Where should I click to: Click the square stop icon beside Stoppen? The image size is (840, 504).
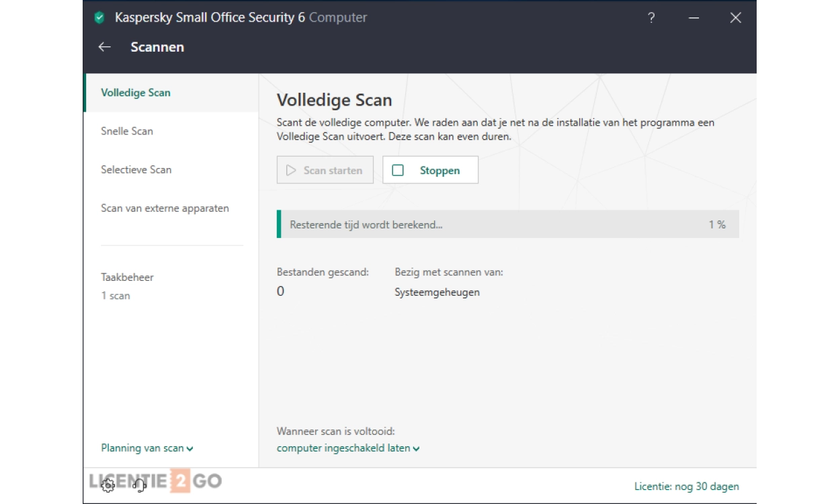[x=398, y=171]
